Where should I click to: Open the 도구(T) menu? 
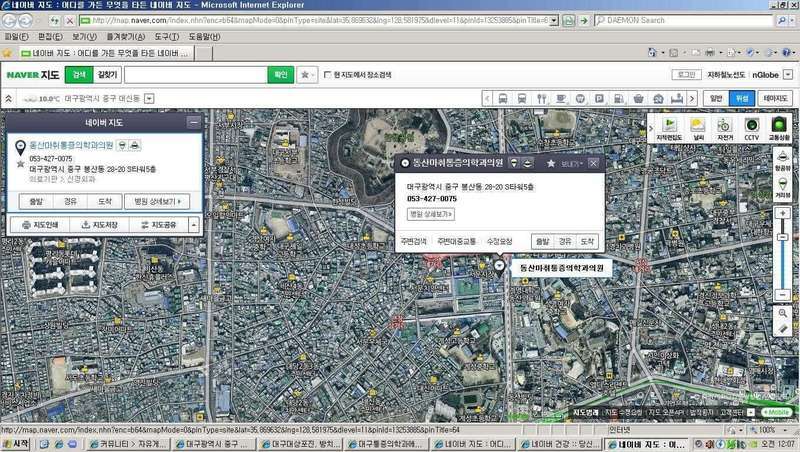(167, 37)
